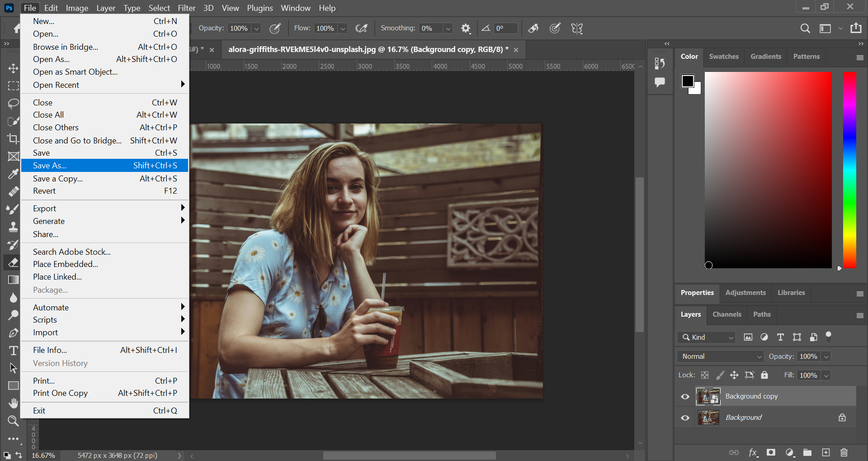This screenshot has height=461, width=868.
Task: Toggle lock all on layer
Action: pyautogui.click(x=764, y=375)
